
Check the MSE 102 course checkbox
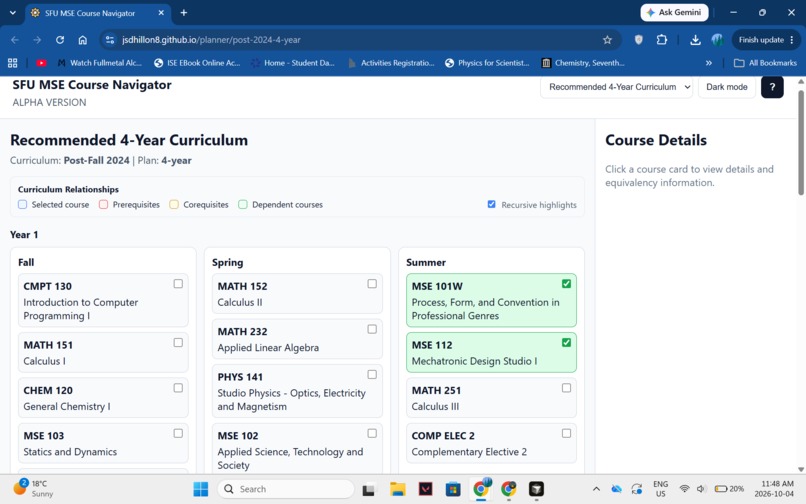pyautogui.click(x=372, y=434)
